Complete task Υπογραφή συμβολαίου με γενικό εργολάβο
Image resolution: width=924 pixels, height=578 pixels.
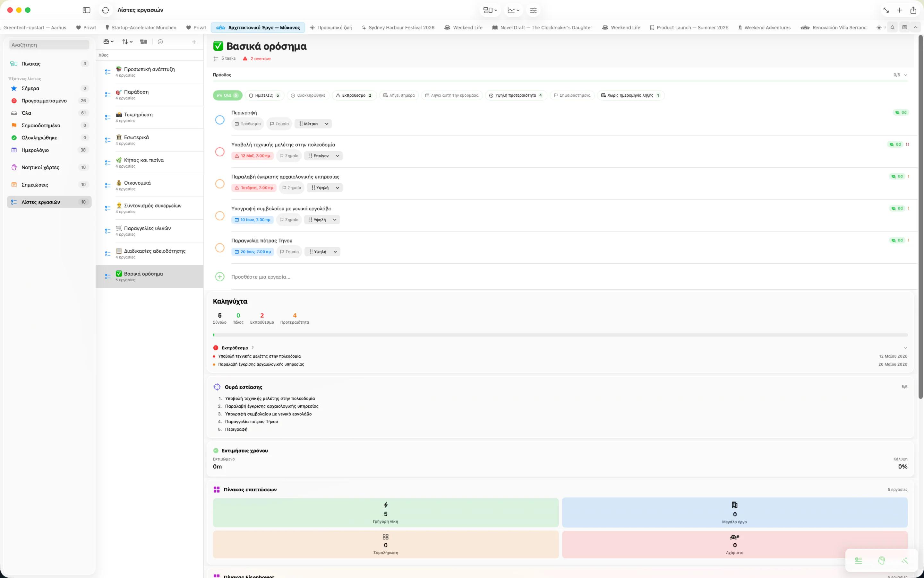(x=219, y=215)
